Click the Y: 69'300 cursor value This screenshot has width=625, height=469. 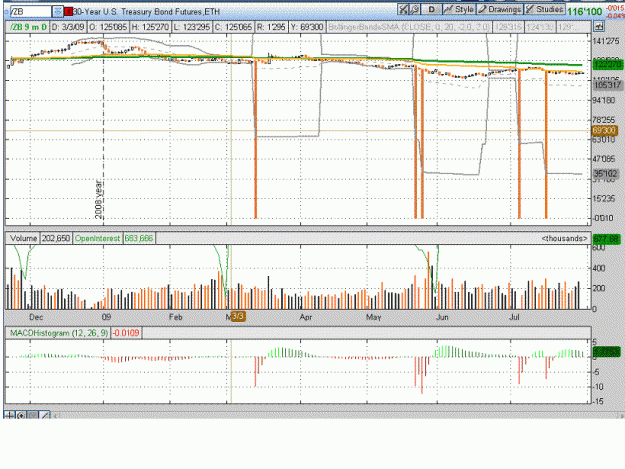coord(307,27)
